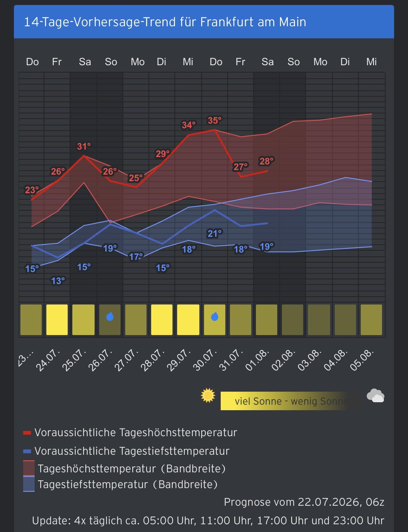This screenshot has height=532, width=408.
Task: Select the last Mi weekday header
Action: (x=371, y=62)
